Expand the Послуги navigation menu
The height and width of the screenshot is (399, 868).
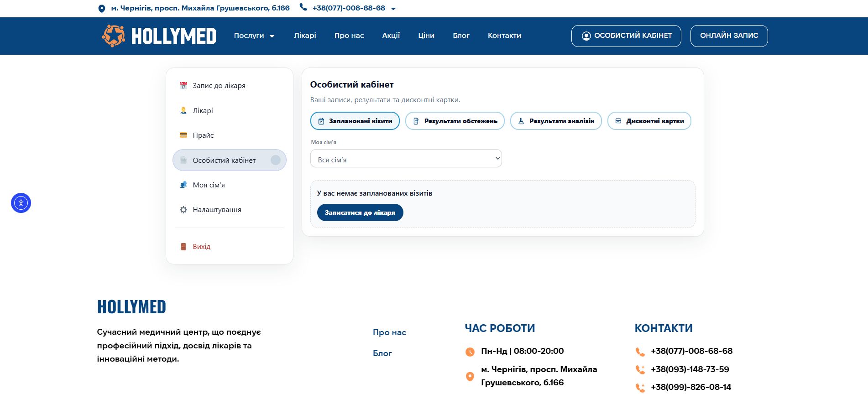pos(254,36)
